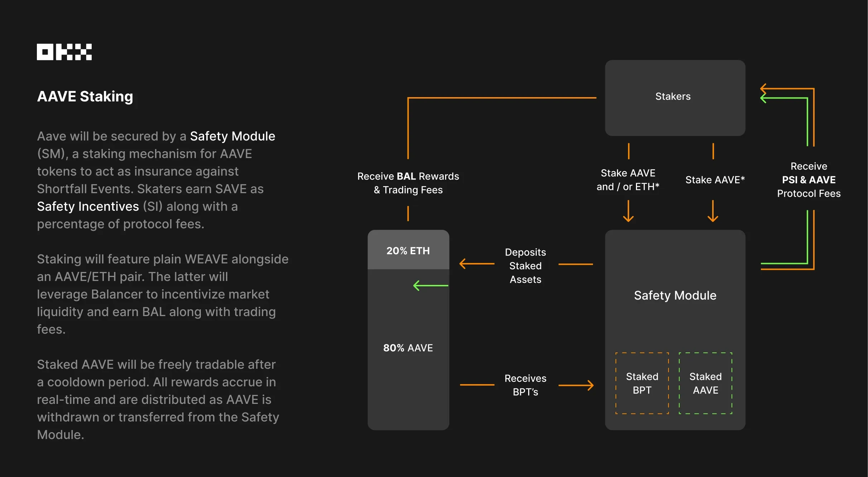
Task: Click the Staked BPT dashed box
Action: 642,383
